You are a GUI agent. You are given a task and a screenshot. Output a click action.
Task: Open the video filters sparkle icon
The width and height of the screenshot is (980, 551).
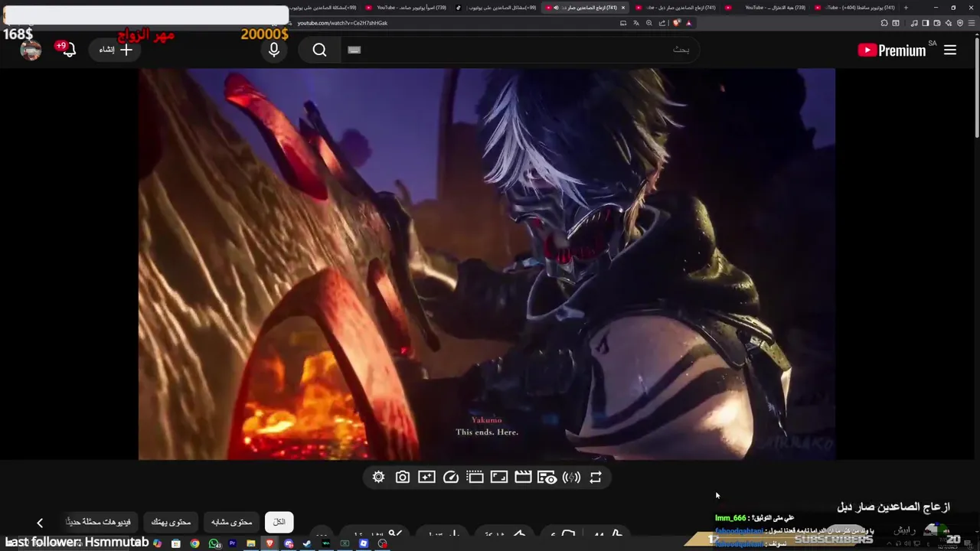(426, 477)
